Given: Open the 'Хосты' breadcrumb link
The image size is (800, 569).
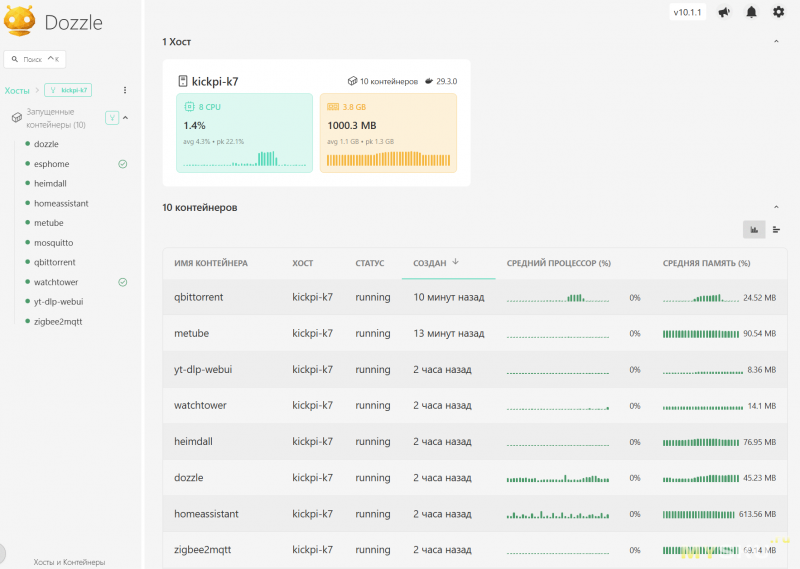Looking at the screenshot, I should point(17,90).
